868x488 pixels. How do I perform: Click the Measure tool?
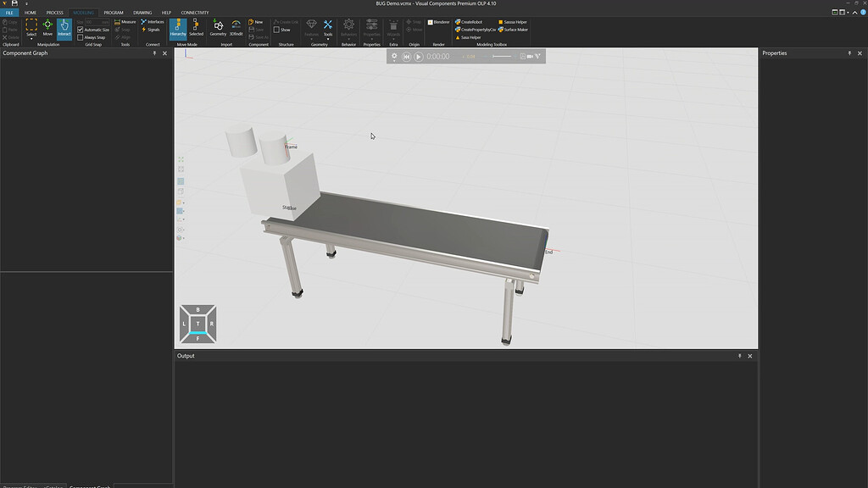[125, 22]
